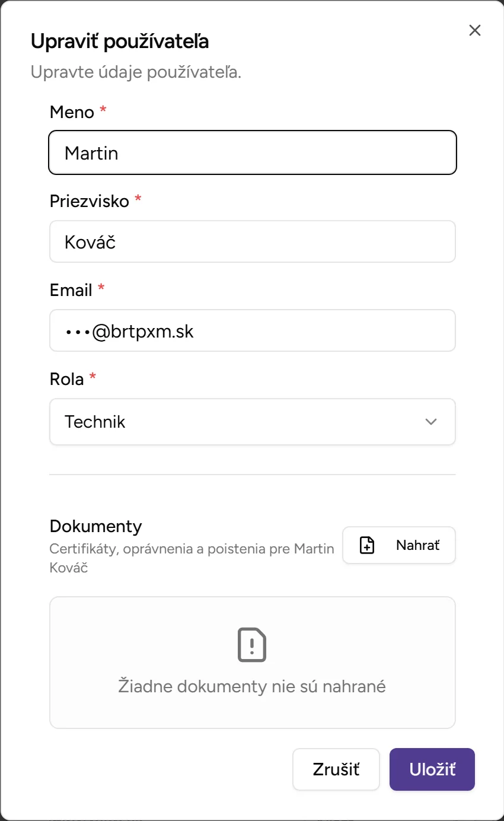Click the Zrušiť cancel button
504x821 pixels.
click(x=336, y=769)
